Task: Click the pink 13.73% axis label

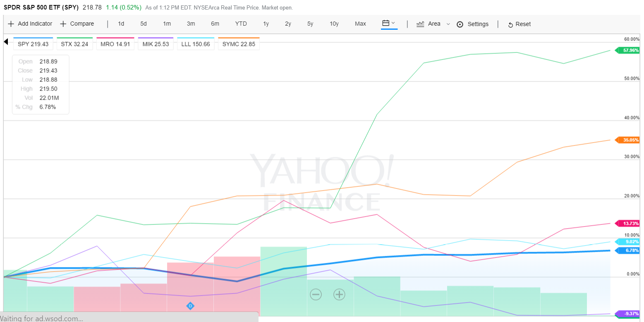Action: tap(627, 224)
